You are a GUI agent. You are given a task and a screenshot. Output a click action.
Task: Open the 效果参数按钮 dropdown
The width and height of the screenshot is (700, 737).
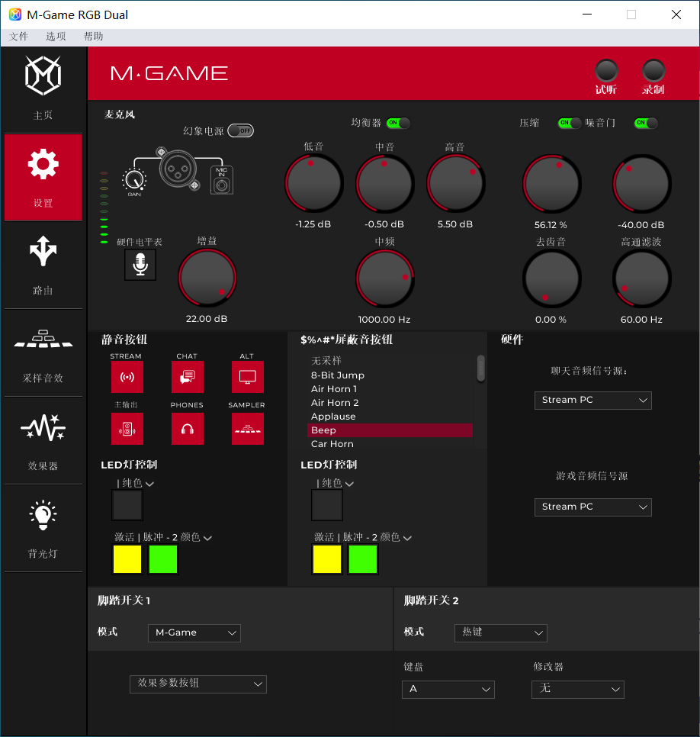[198, 684]
